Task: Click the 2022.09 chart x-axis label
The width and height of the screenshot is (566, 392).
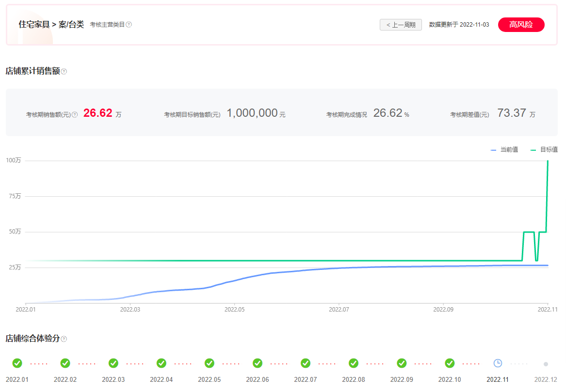Action: click(x=443, y=310)
